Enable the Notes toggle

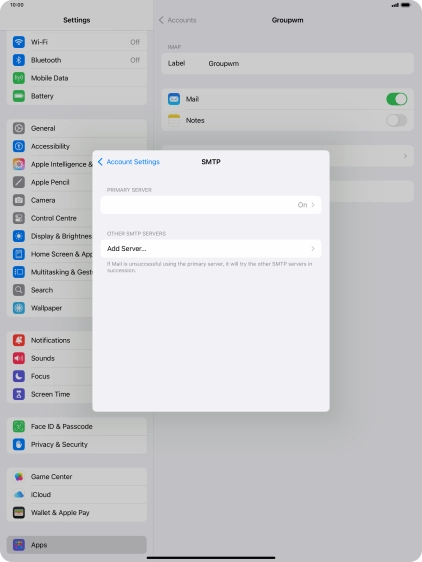(397, 120)
